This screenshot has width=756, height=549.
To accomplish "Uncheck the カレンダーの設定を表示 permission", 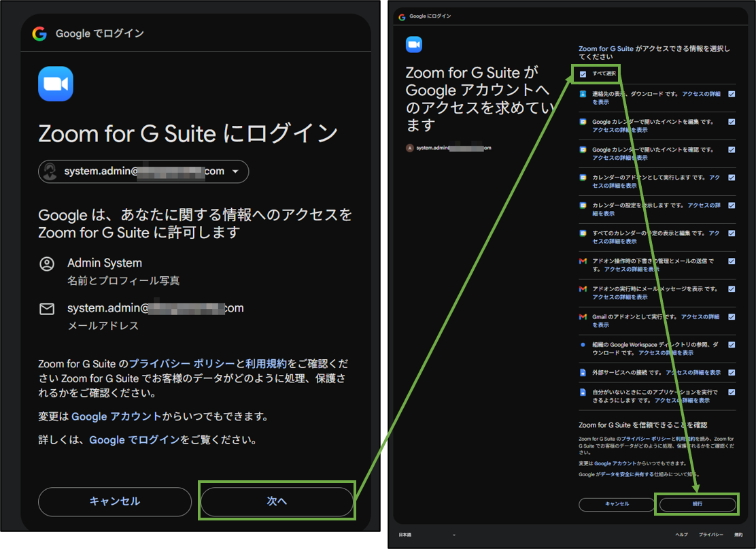I will 732,205.
